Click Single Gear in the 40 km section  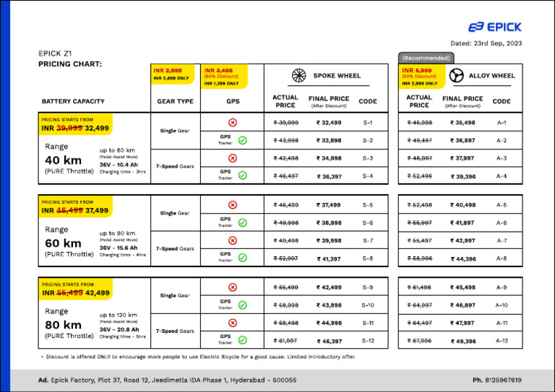(175, 131)
